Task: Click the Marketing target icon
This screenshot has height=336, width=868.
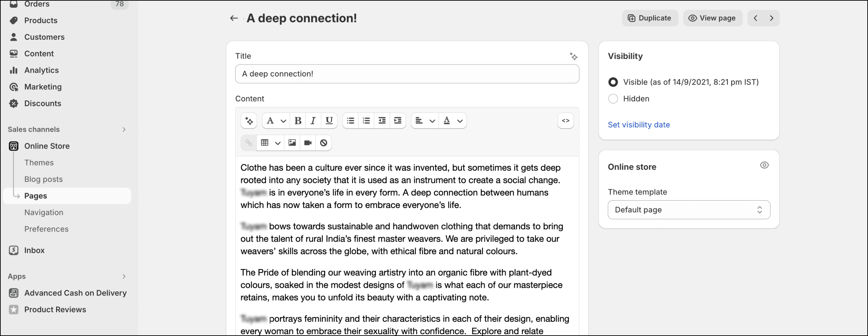Action: pyautogui.click(x=14, y=87)
